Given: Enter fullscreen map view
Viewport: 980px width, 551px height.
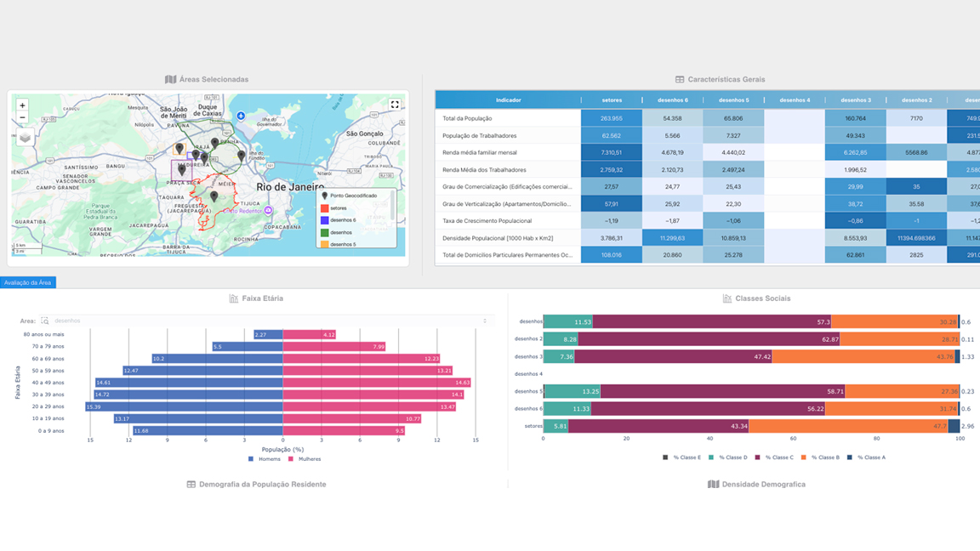Looking at the screenshot, I should [395, 105].
